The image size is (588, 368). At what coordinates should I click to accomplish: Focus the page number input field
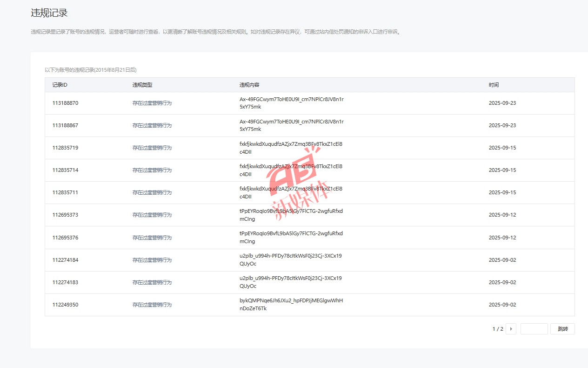point(534,329)
